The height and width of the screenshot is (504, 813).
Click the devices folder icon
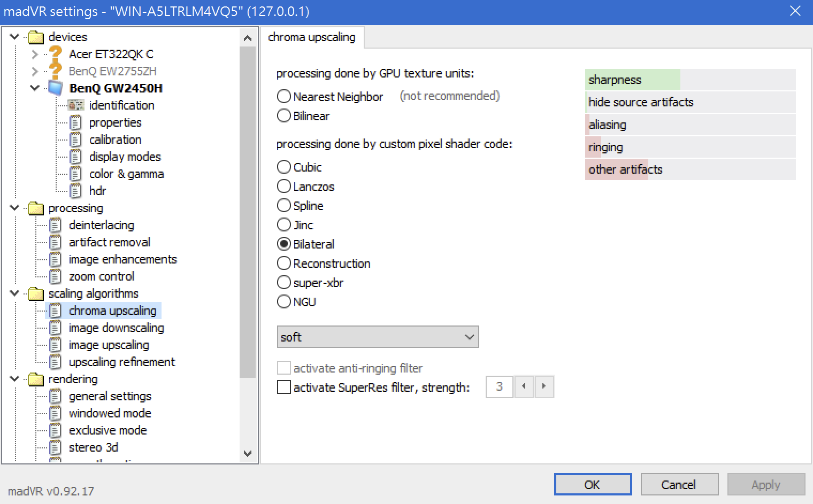tap(36, 37)
